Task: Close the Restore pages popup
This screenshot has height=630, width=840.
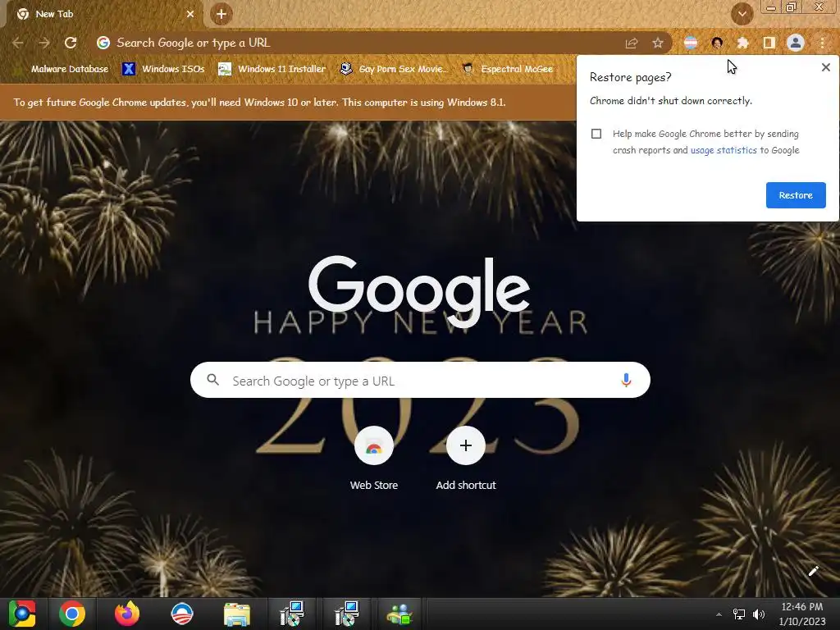Action: (825, 67)
